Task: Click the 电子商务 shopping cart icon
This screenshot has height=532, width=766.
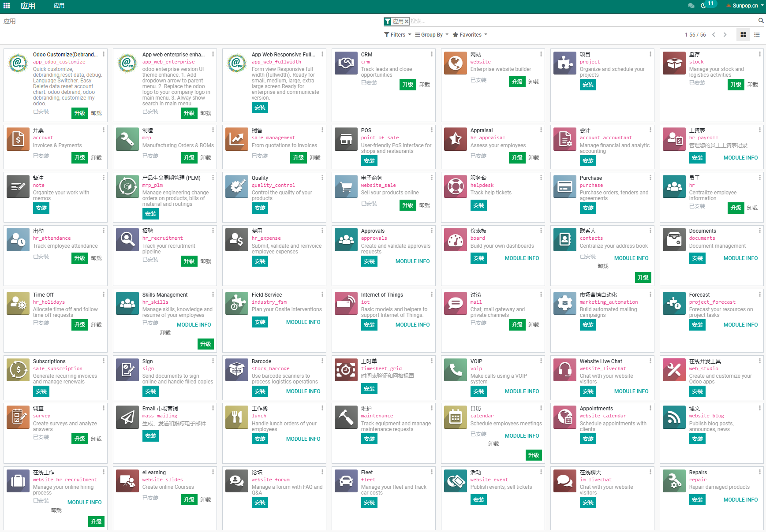Action: coord(346,186)
